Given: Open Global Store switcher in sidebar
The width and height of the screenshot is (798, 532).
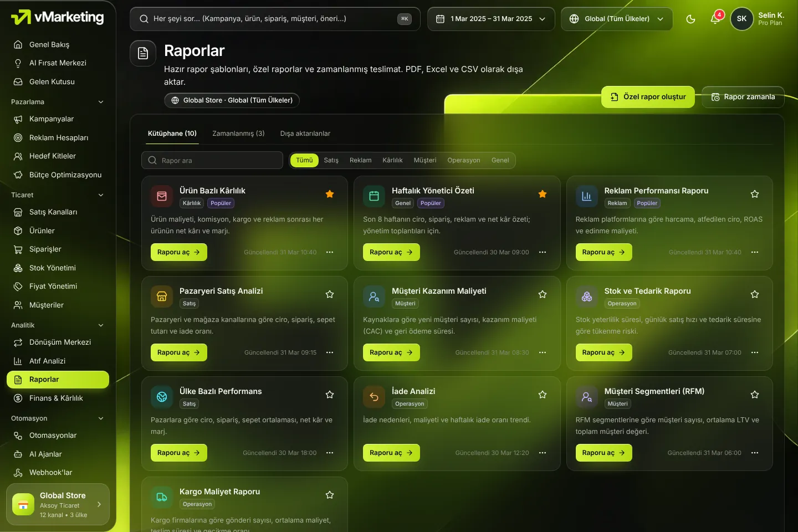Looking at the screenshot, I should (58, 504).
